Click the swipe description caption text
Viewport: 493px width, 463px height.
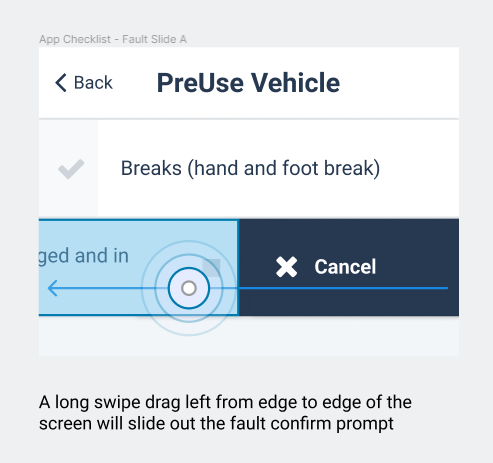225,413
